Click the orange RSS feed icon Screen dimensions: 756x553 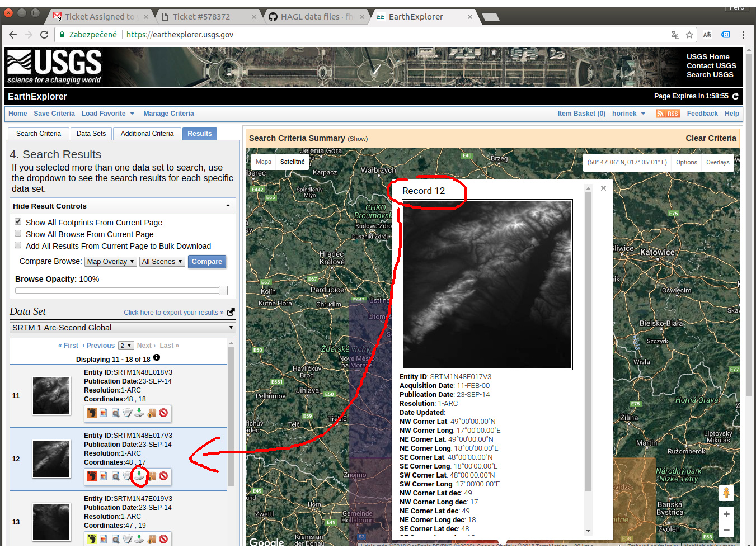pos(668,113)
